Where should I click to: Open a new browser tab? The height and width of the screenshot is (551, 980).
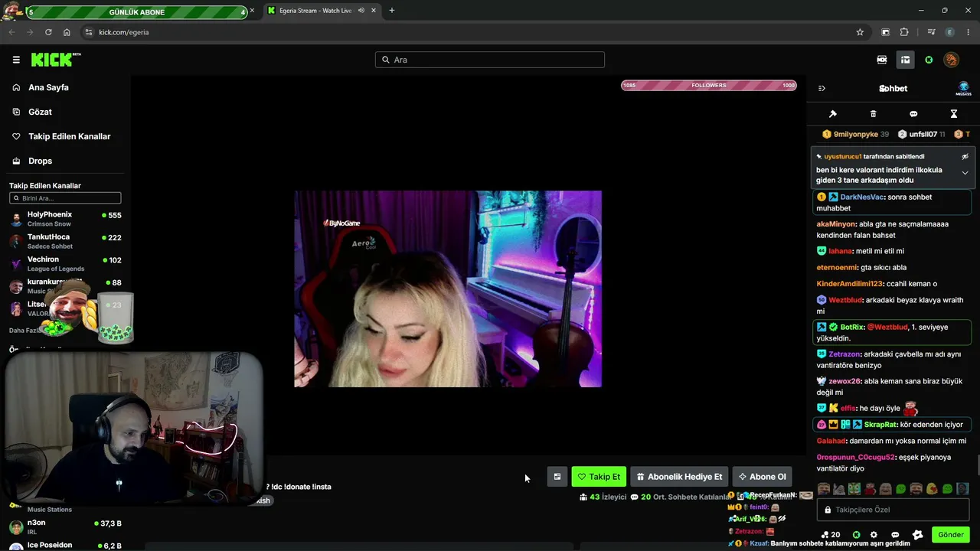[392, 11]
